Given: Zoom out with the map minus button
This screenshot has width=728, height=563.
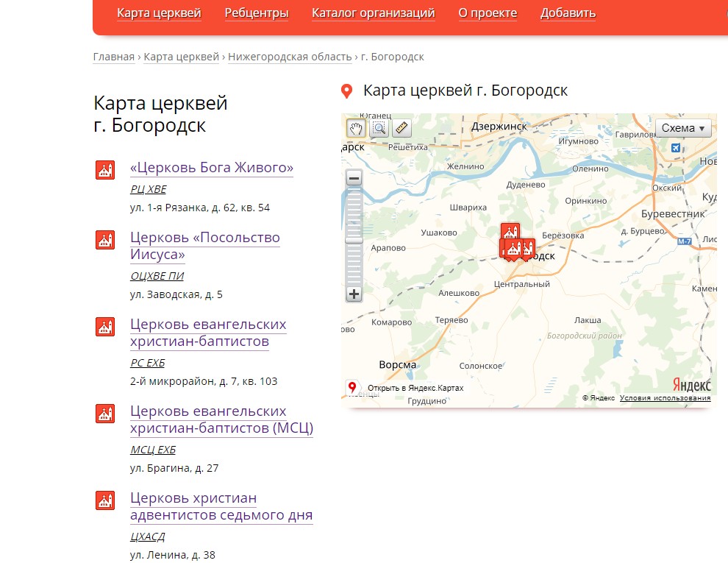Looking at the screenshot, I should click(x=354, y=179).
